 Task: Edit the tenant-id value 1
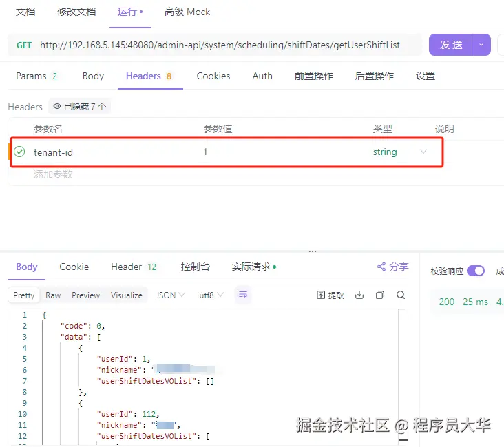coord(205,152)
